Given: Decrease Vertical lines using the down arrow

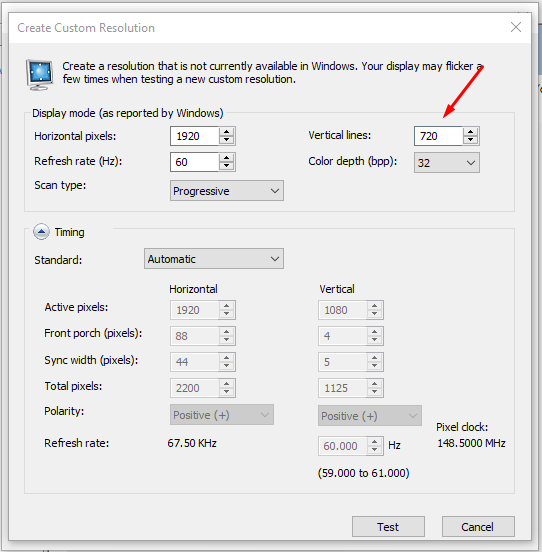Looking at the screenshot, I should [x=471, y=140].
